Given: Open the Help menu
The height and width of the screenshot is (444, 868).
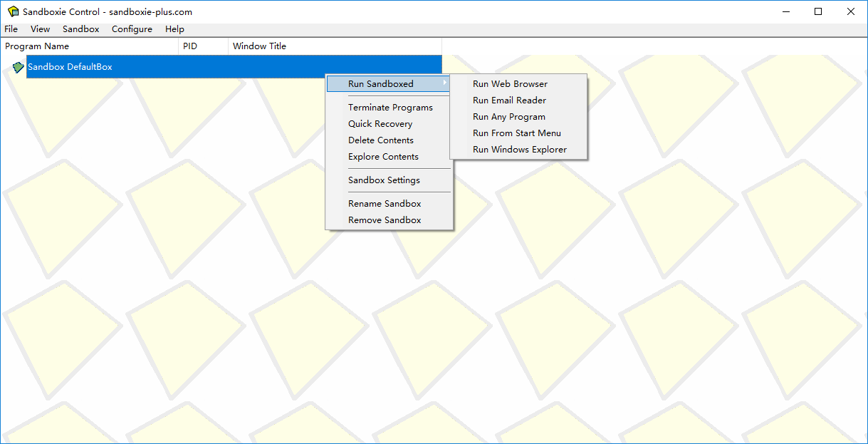Looking at the screenshot, I should tap(174, 29).
